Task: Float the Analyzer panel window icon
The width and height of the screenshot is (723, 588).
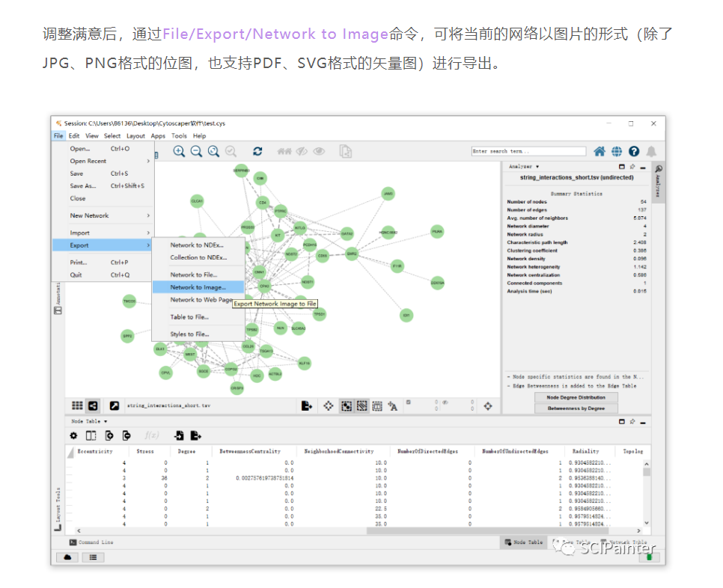Action: 621,166
